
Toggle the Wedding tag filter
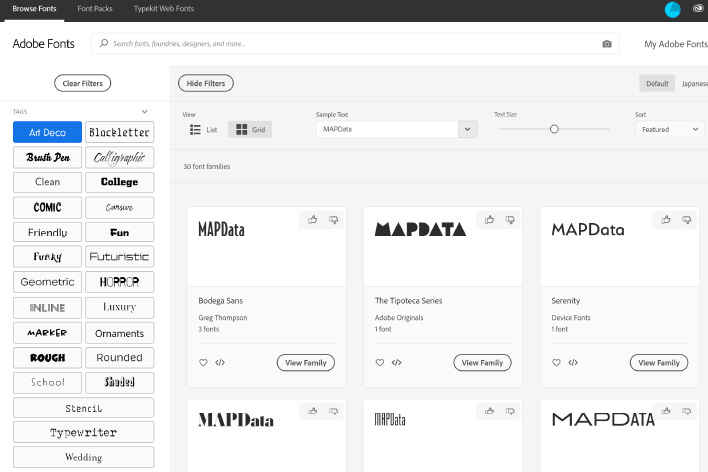84,457
